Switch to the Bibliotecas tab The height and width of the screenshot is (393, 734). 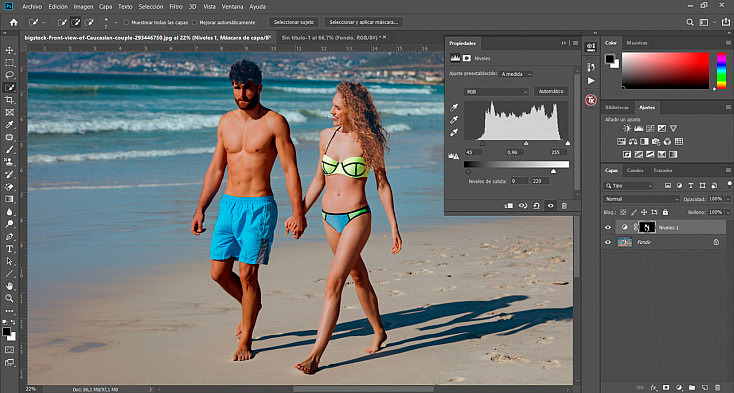click(x=617, y=108)
